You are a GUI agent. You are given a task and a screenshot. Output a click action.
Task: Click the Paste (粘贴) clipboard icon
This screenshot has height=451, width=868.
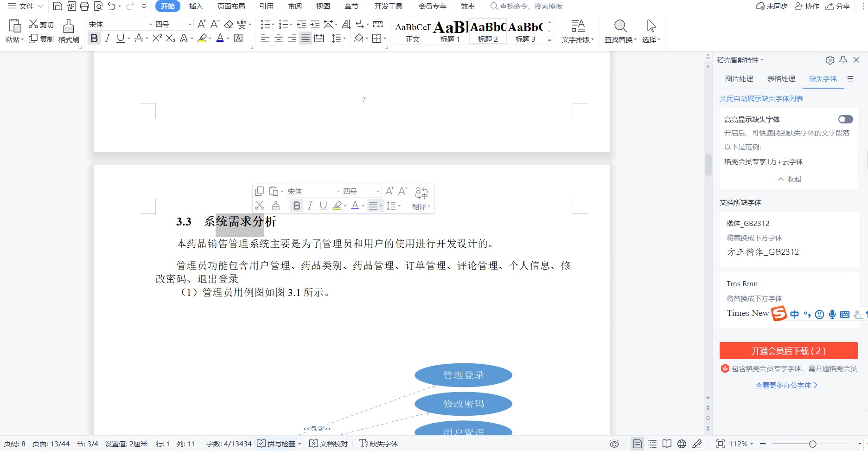coord(15,26)
